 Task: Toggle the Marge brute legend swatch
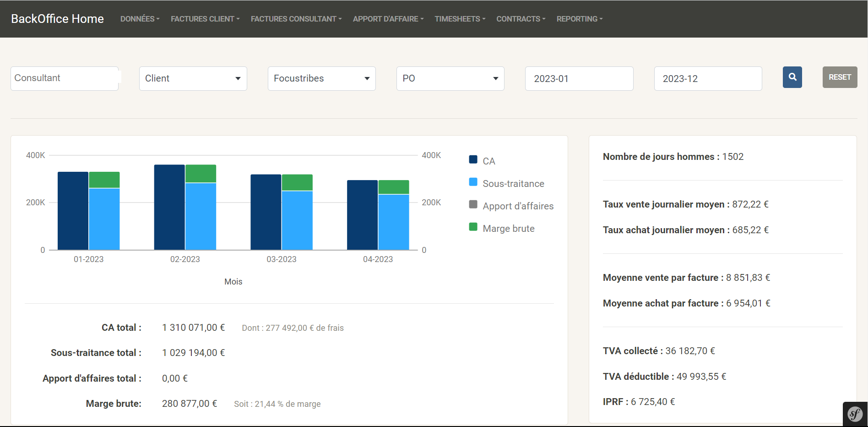473,227
